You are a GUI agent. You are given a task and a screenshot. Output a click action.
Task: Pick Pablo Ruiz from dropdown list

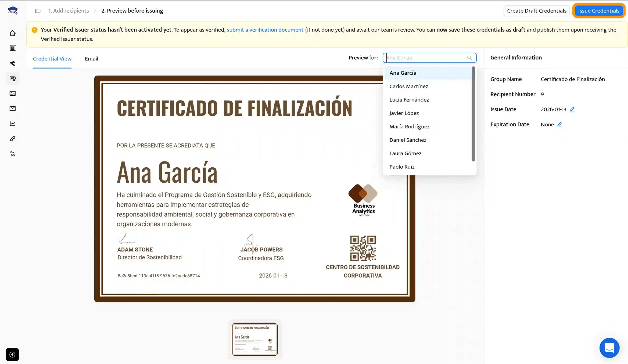point(402,167)
